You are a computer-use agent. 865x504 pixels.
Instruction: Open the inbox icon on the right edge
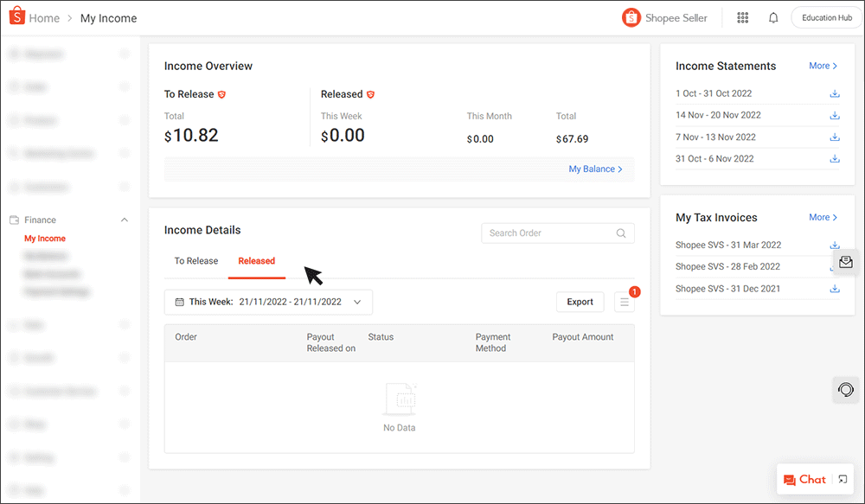[x=845, y=261]
